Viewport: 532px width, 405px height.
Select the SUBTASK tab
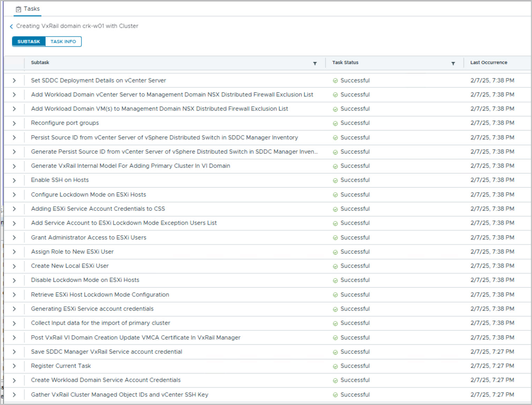pyautogui.click(x=29, y=42)
